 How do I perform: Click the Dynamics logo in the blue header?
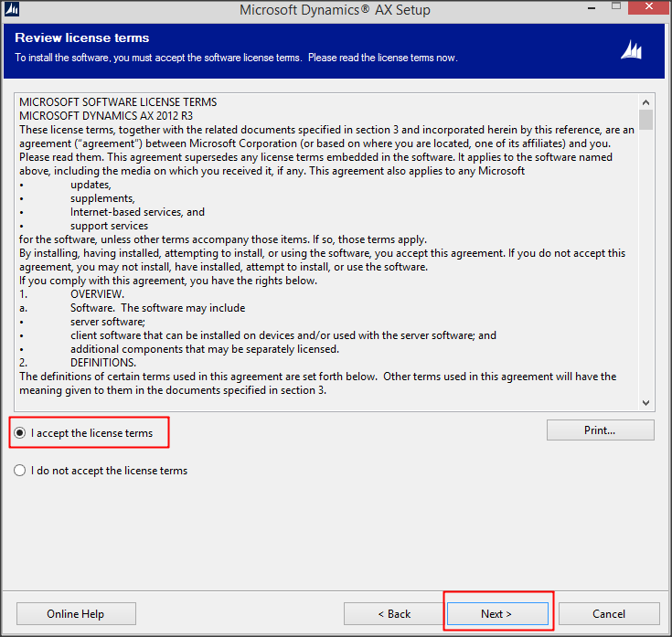[x=631, y=50]
